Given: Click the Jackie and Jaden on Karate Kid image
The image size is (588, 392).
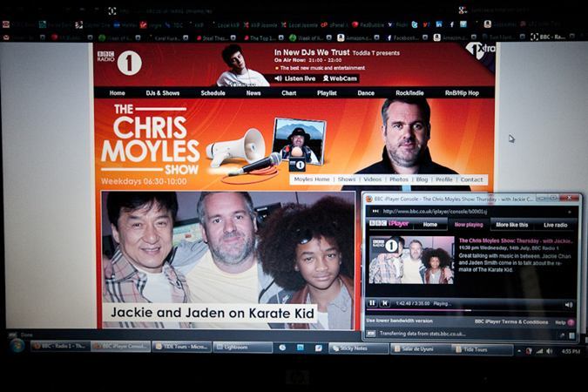Looking at the screenshot, I should pos(227,260).
